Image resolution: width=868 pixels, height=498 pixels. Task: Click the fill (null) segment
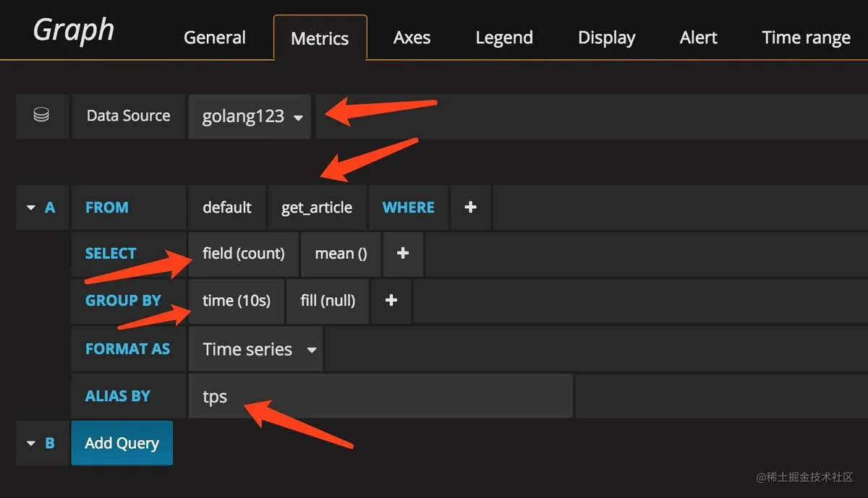click(x=328, y=300)
